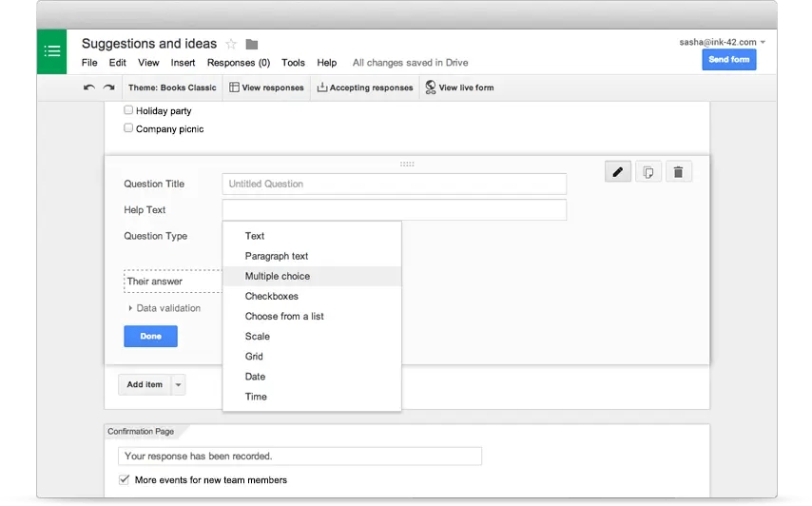
Task: Click All changes saved in Drive text
Action: [410, 63]
